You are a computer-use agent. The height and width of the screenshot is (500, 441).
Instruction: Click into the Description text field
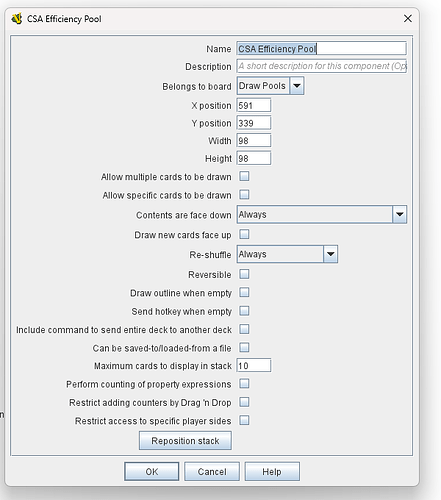pos(322,66)
